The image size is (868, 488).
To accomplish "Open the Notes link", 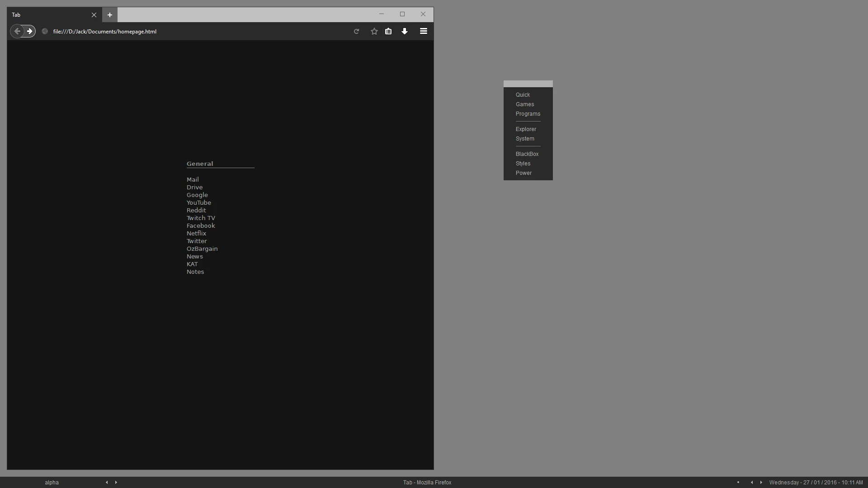I will click(195, 272).
